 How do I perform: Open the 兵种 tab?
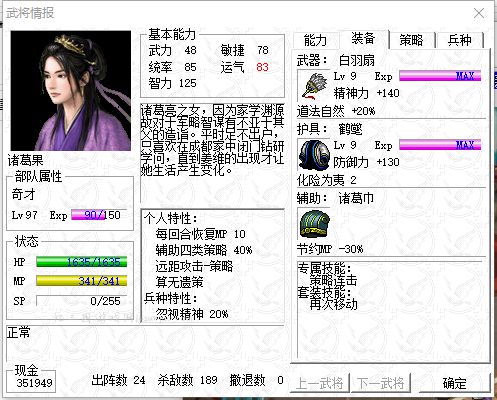(x=460, y=41)
